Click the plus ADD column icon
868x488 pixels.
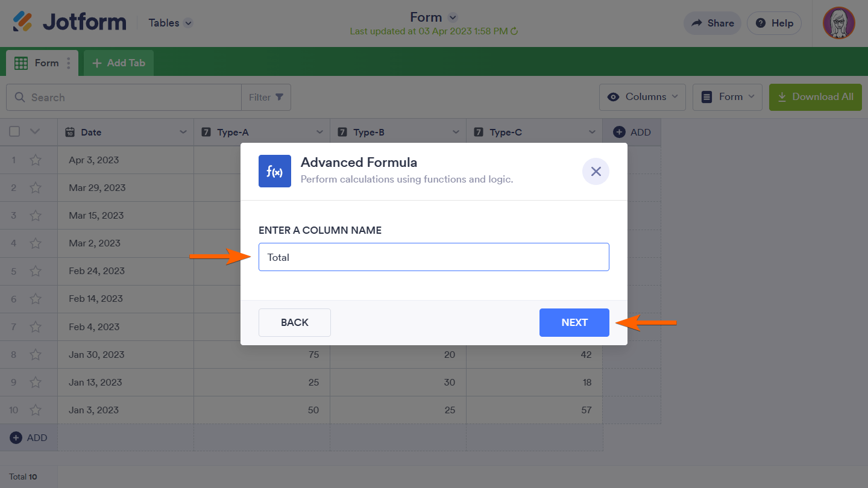[x=619, y=132]
